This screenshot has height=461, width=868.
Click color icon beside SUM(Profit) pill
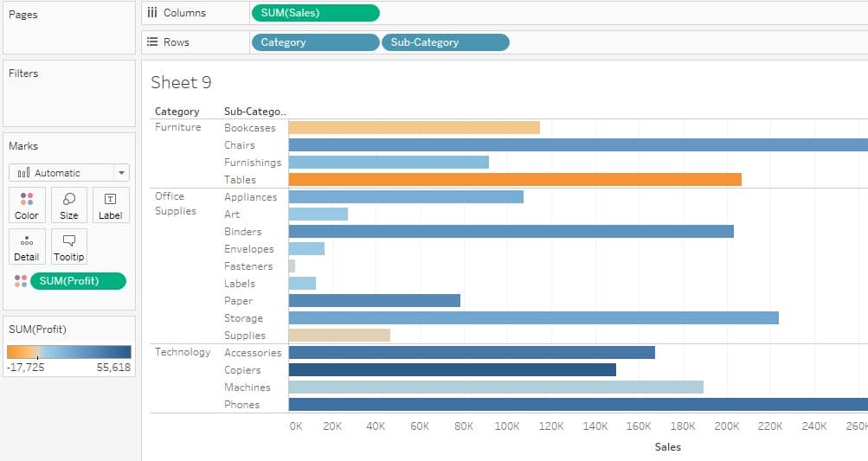tap(21, 281)
